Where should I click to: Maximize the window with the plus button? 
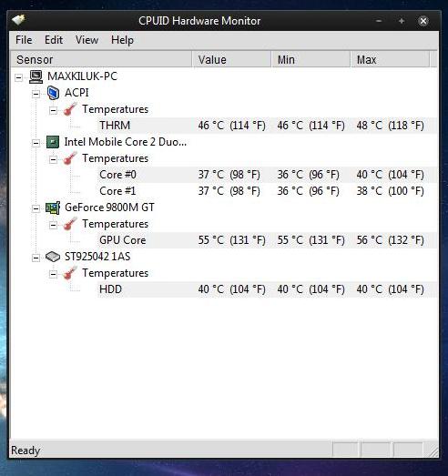pyautogui.click(x=402, y=21)
